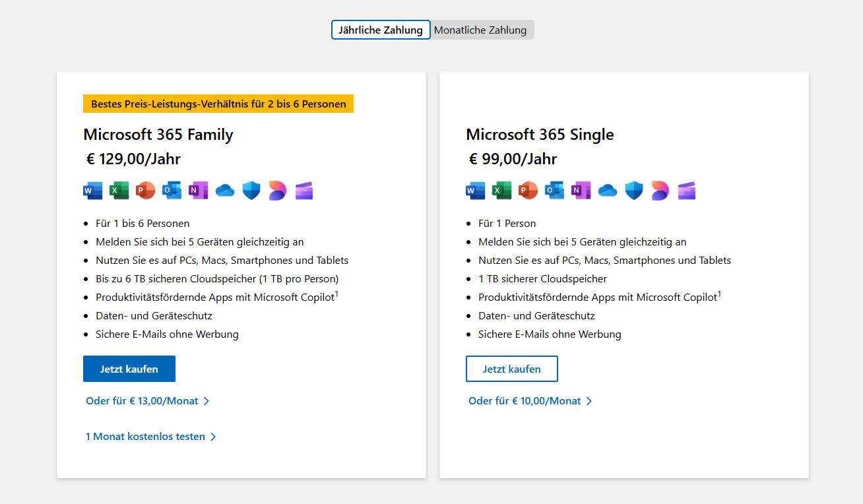The width and height of the screenshot is (863, 504).
Task: Click the OneNote icon in Single plan
Action: (x=581, y=191)
